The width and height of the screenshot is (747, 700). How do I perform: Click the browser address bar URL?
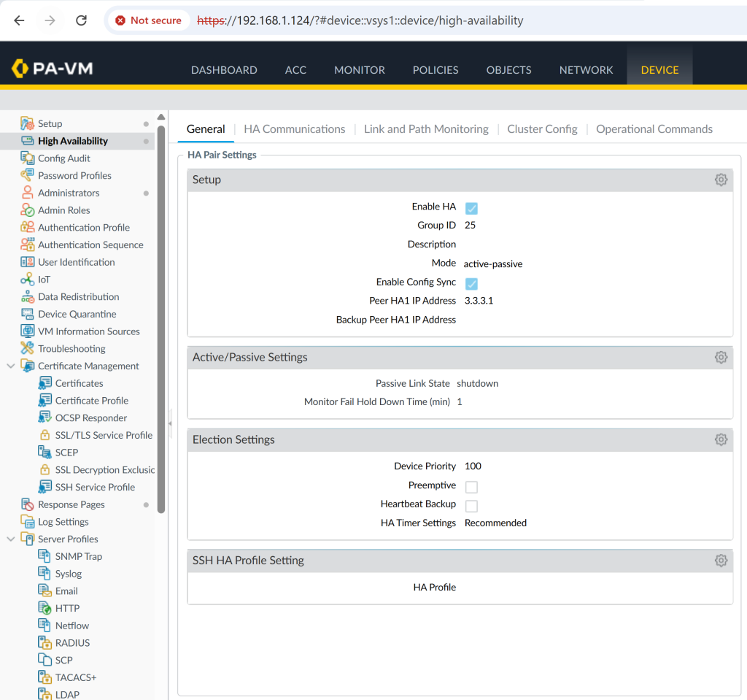360,20
